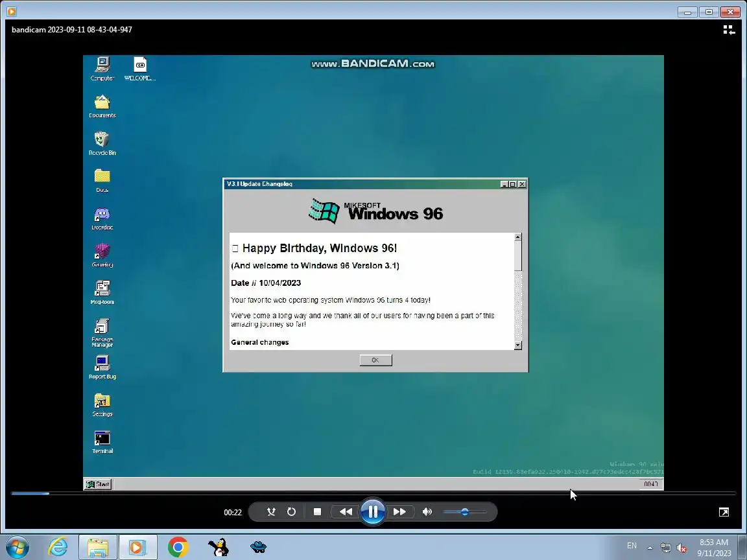
Task: Mute the media player volume
Action: pyautogui.click(x=427, y=512)
